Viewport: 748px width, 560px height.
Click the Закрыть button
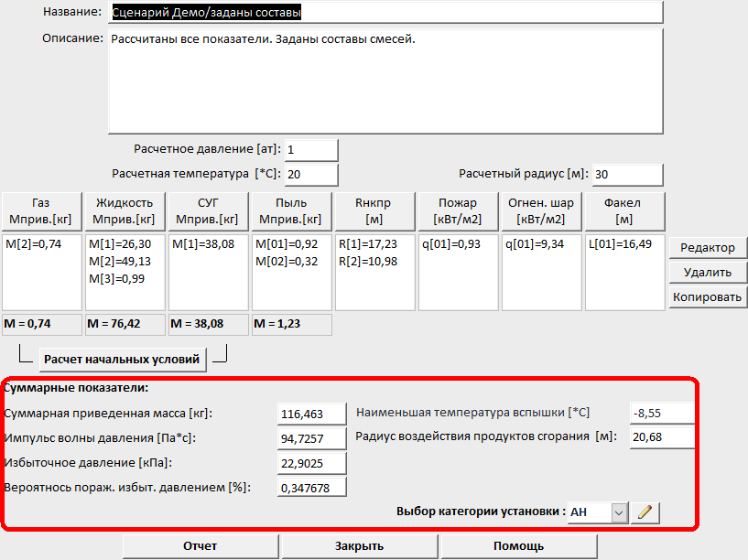point(359,546)
